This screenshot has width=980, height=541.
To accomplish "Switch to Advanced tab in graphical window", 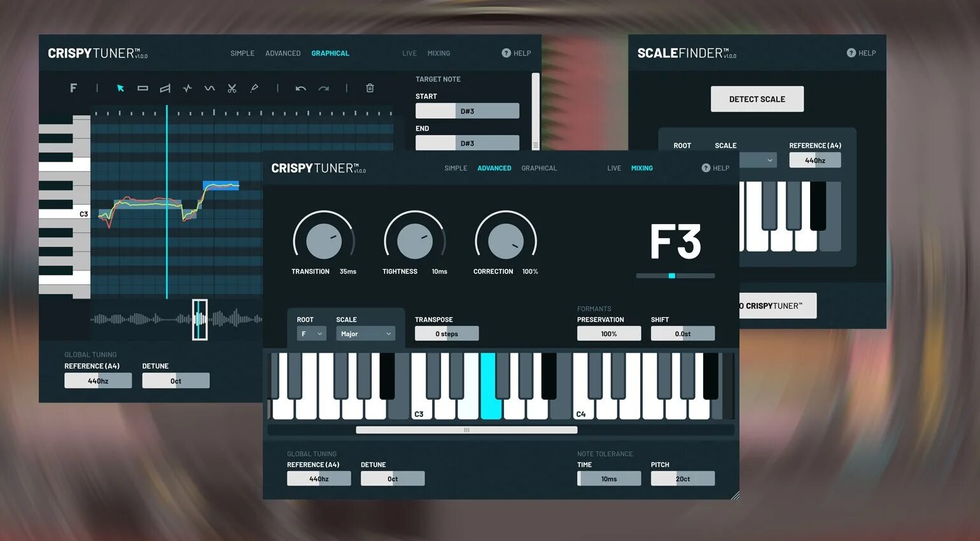I will 283,53.
